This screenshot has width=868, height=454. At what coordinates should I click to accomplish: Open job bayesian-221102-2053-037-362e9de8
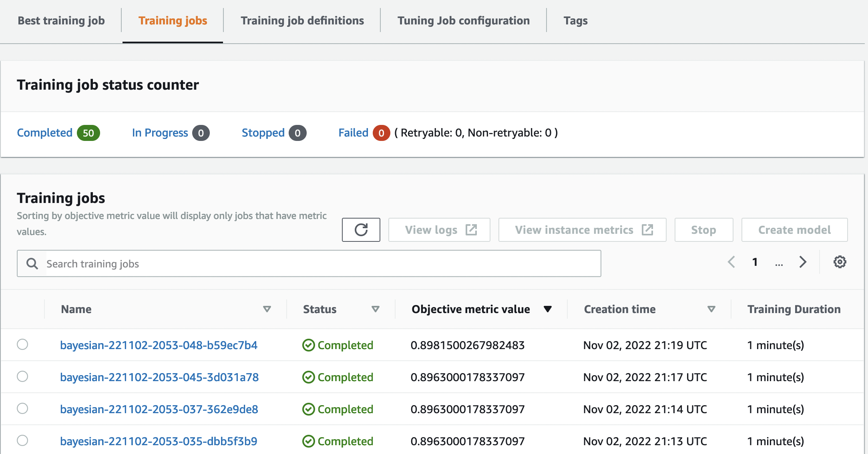click(159, 409)
